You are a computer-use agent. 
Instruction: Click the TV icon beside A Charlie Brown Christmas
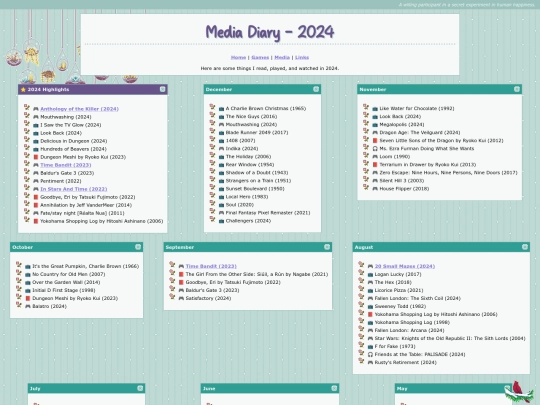(221, 108)
